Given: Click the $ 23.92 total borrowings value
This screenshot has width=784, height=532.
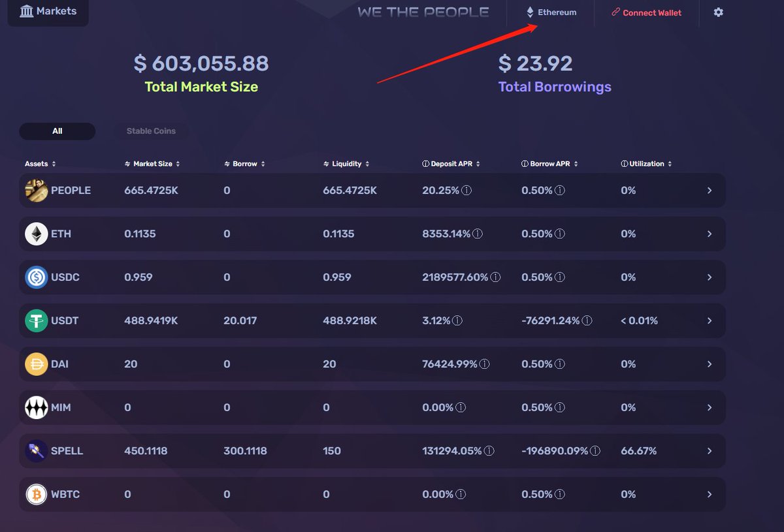Looking at the screenshot, I should pyautogui.click(x=536, y=63).
